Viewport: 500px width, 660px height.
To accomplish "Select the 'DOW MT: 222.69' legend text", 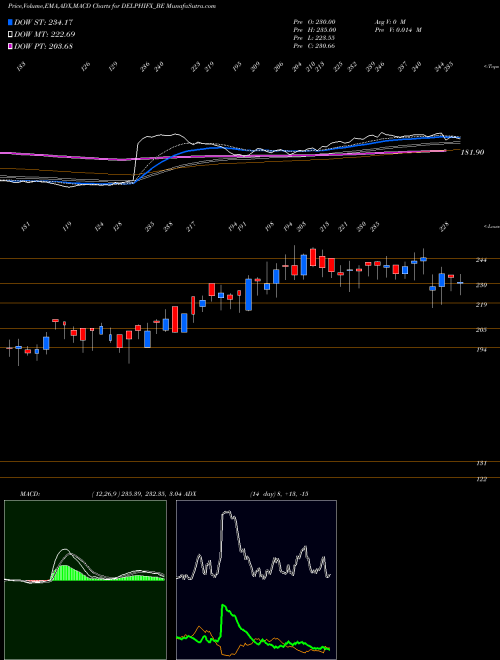I will tap(45, 34).
